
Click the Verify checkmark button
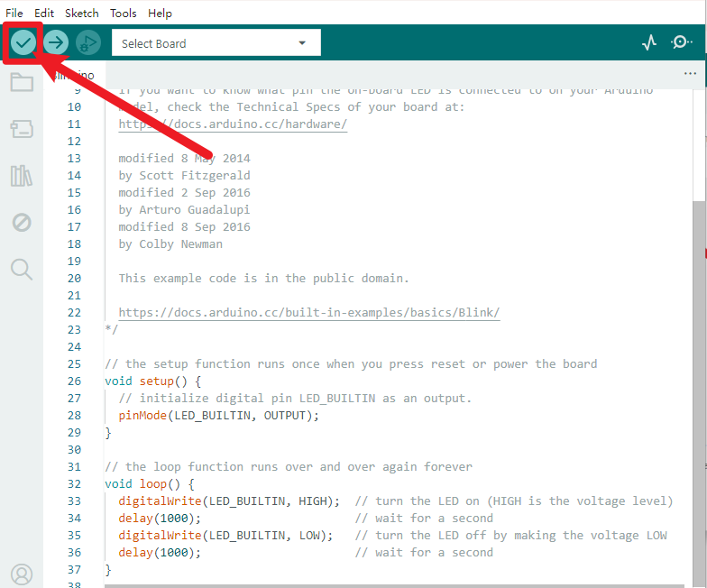(23, 43)
